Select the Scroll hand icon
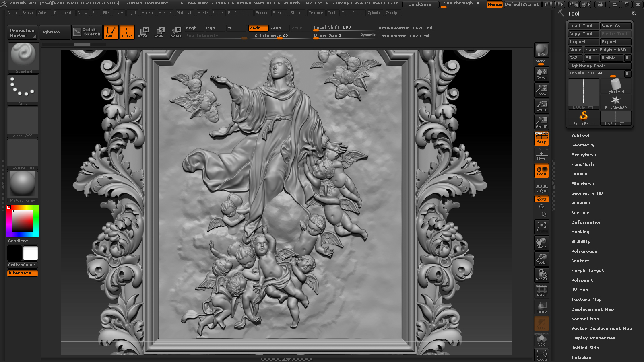Viewport: 644px width, 362px height. point(541,74)
